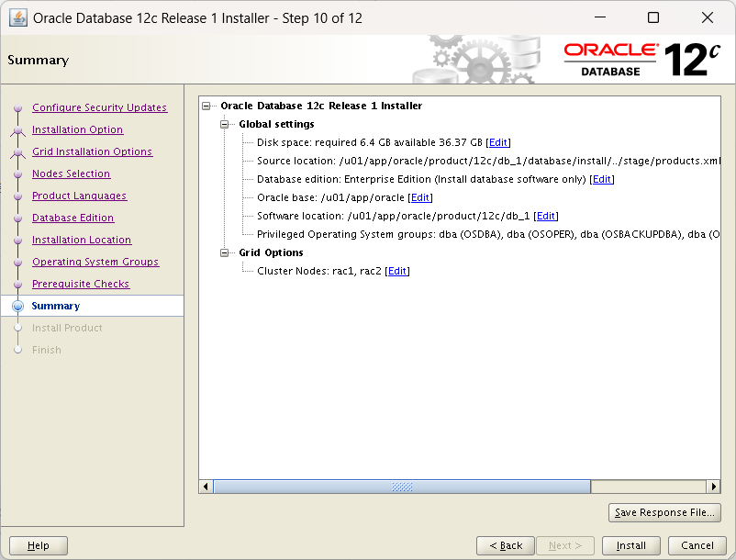This screenshot has width=736, height=560.
Task: Click the horizontal scrollbar right arrow
Action: click(713, 487)
